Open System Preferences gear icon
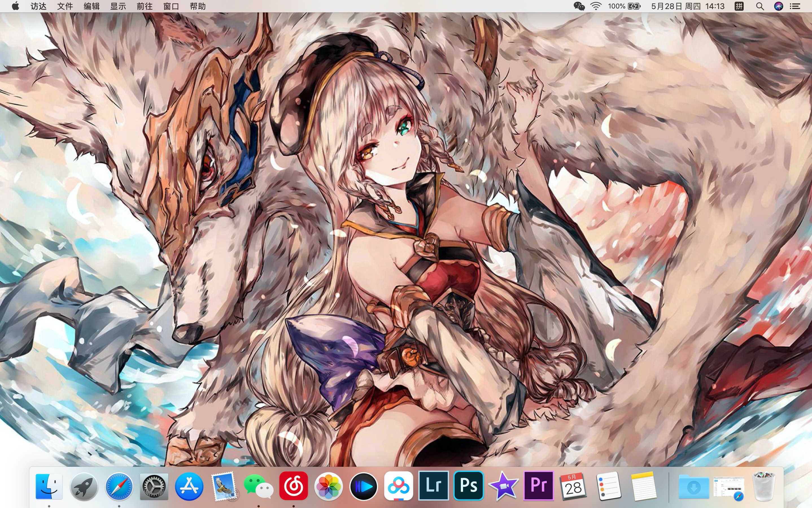812x508 pixels. (154, 486)
